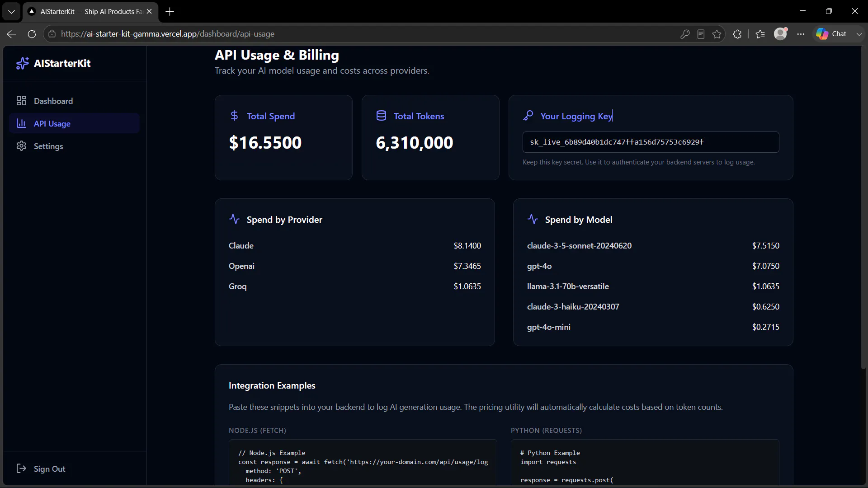Open Settings in the sidebar
Screen dimensions: 868x488
click(x=74, y=146)
